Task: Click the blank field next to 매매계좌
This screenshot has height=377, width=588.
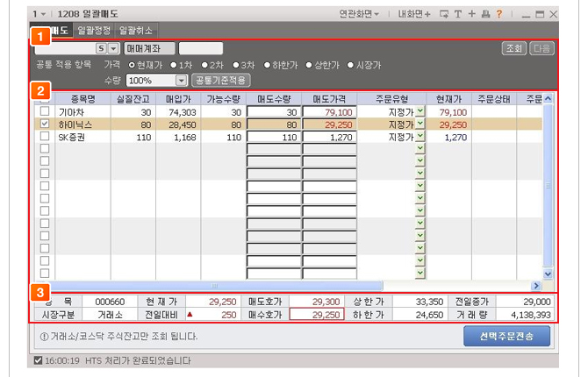Action: pyautogui.click(x=201, y=48)
